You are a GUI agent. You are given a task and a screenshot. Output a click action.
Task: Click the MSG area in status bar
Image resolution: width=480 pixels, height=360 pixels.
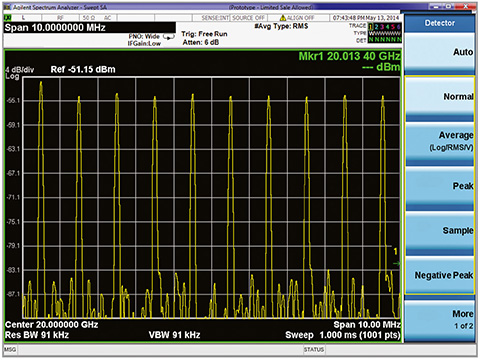10,349
